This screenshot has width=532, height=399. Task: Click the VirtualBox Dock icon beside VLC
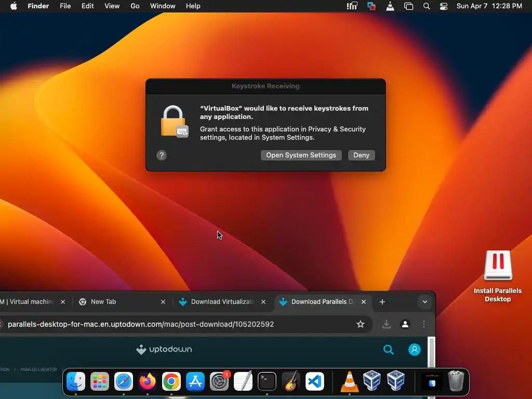click(x=372, y=381)
